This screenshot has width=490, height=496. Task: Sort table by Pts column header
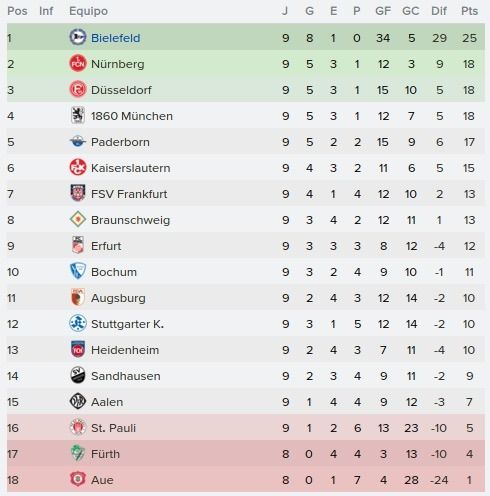point(469,11)
